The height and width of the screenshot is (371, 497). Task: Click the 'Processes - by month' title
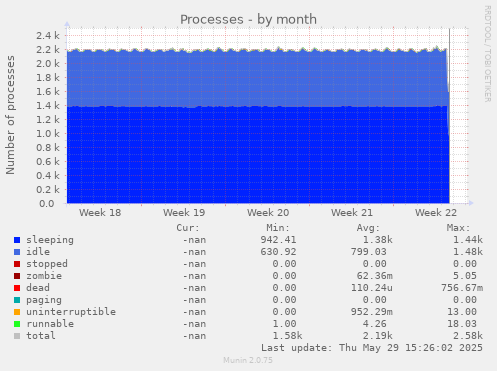(248, 20)
